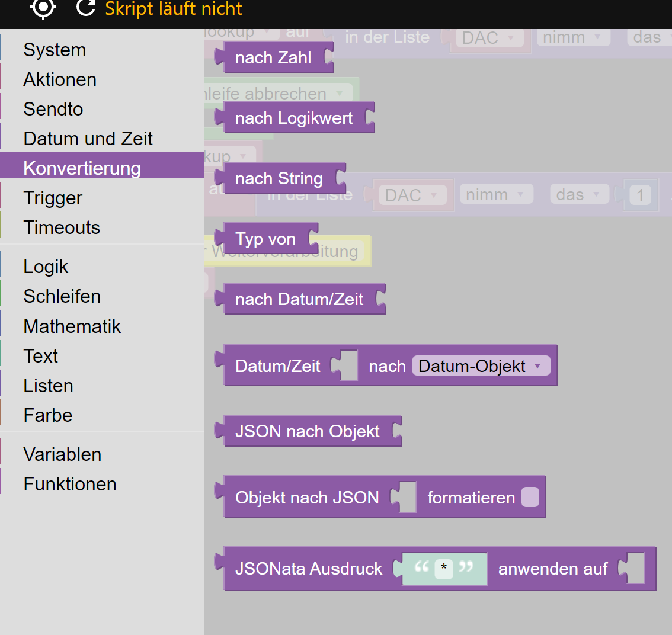Show the Schleifen blocks category
Screen dimensions: 672x635
pos(62,296)
